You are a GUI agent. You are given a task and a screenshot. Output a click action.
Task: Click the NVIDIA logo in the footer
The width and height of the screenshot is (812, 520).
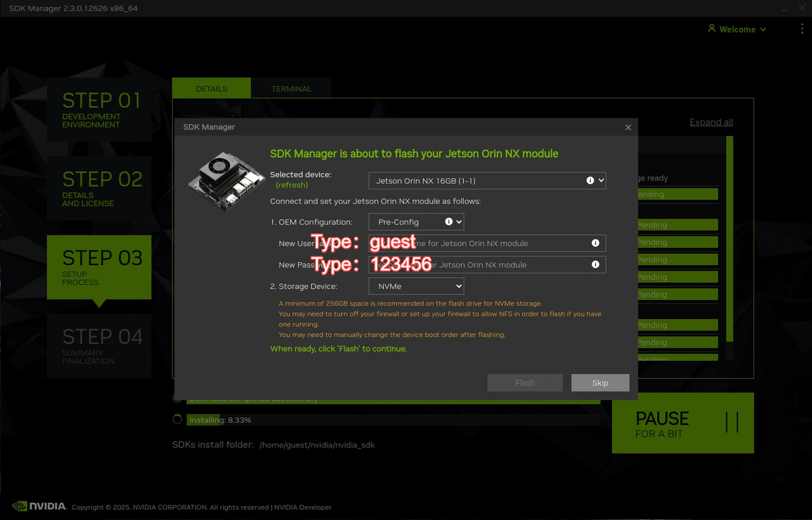[x=39, y=506]
